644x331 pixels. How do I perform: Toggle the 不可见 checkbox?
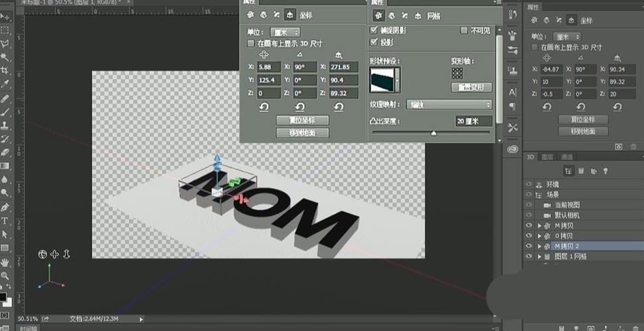464,31
